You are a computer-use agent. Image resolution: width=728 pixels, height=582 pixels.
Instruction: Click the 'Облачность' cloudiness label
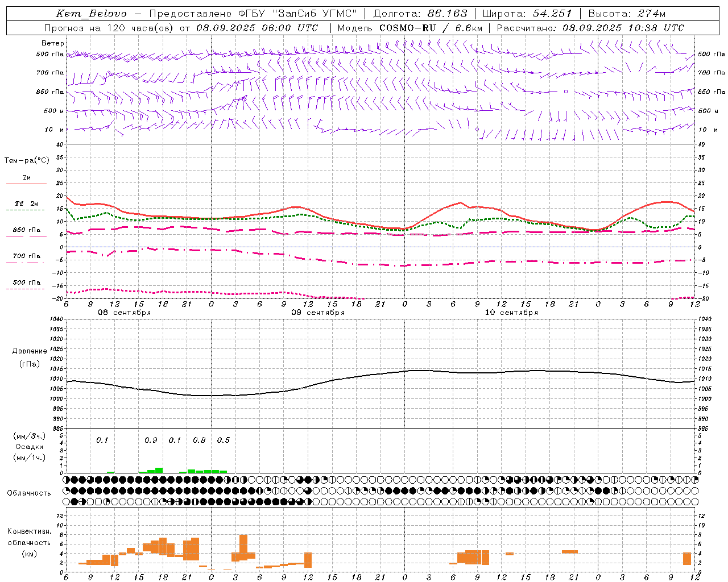click(29, 493)
